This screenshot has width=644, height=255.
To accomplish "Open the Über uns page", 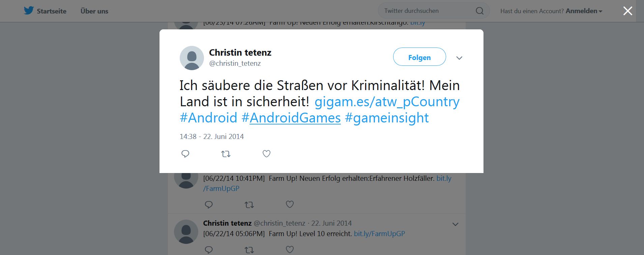I will (94, 11).
